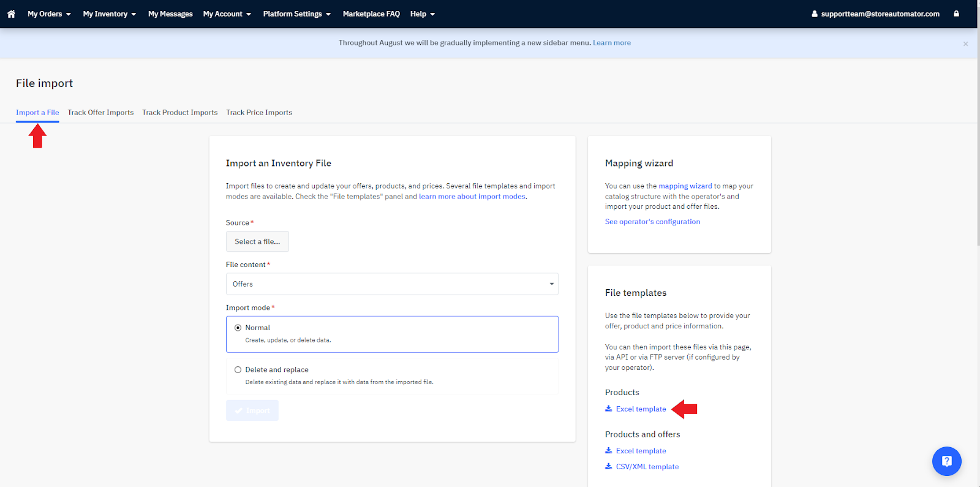Click the Import an Inventory File heading

(279, 164)
